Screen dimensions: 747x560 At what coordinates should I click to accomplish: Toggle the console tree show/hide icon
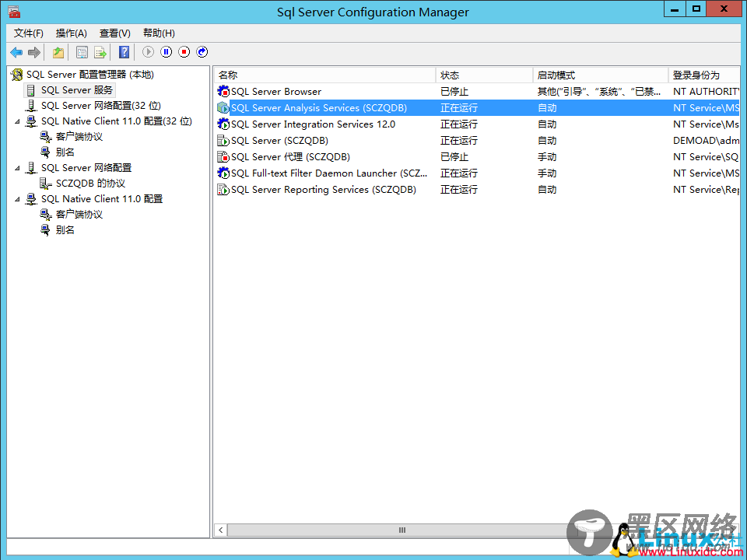pos(82,52)
